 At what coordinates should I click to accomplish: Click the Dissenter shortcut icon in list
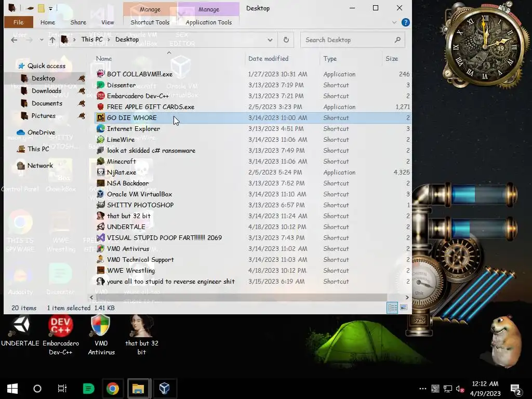click(100, 85)
